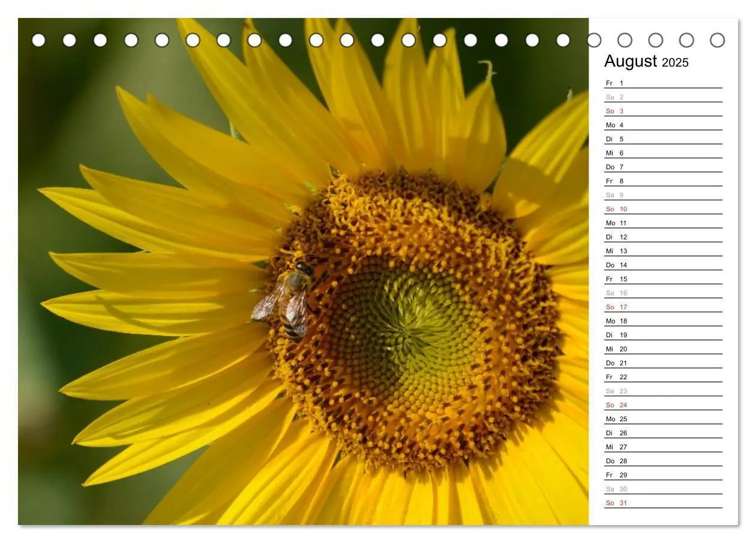The image size is (756, 543).
Task: Select the Sa 30 date row
Action: pyautogui.click(x=663, y=489)
